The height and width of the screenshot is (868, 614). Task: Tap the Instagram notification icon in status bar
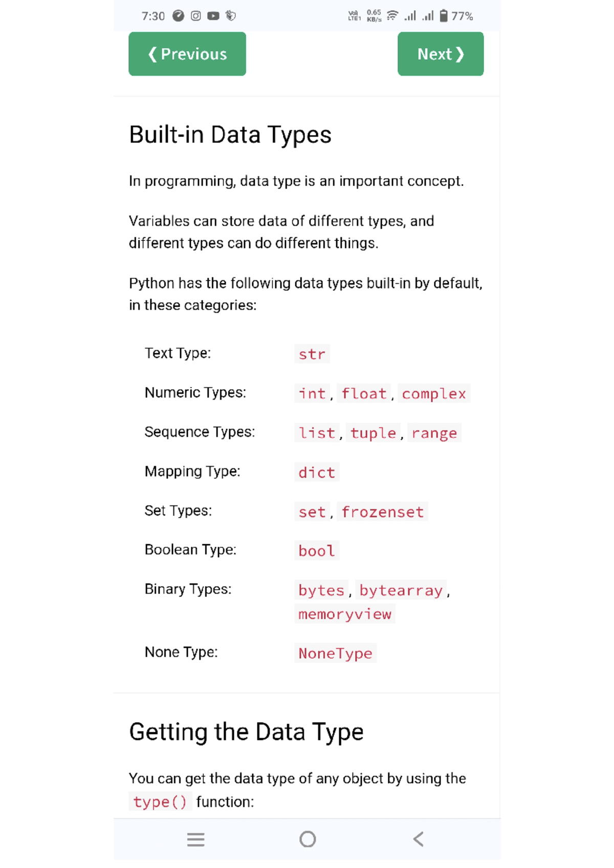point(196,16)
